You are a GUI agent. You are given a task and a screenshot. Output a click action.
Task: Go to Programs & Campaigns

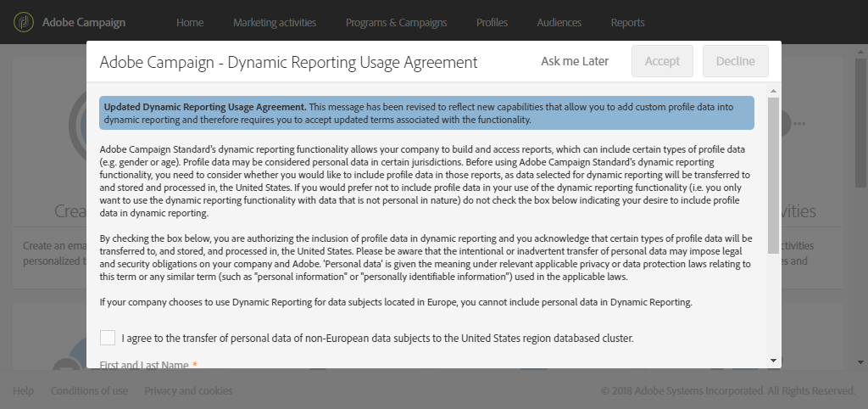point(397,23)
